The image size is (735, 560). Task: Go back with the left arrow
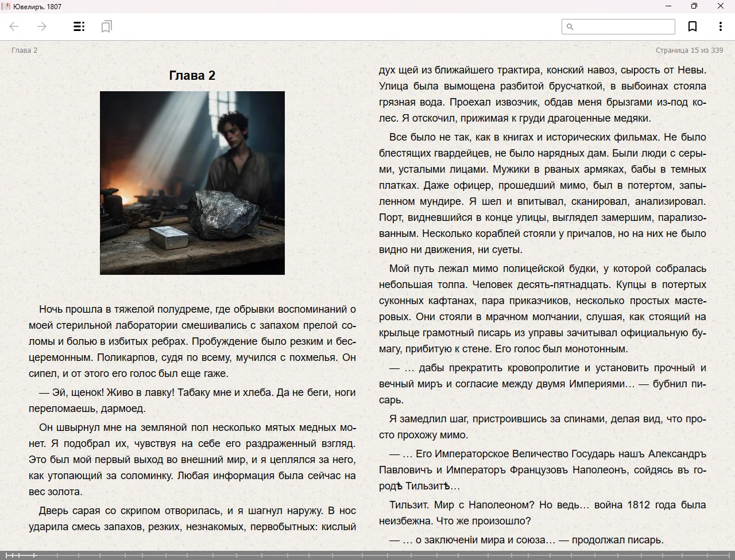click(14, 26)
